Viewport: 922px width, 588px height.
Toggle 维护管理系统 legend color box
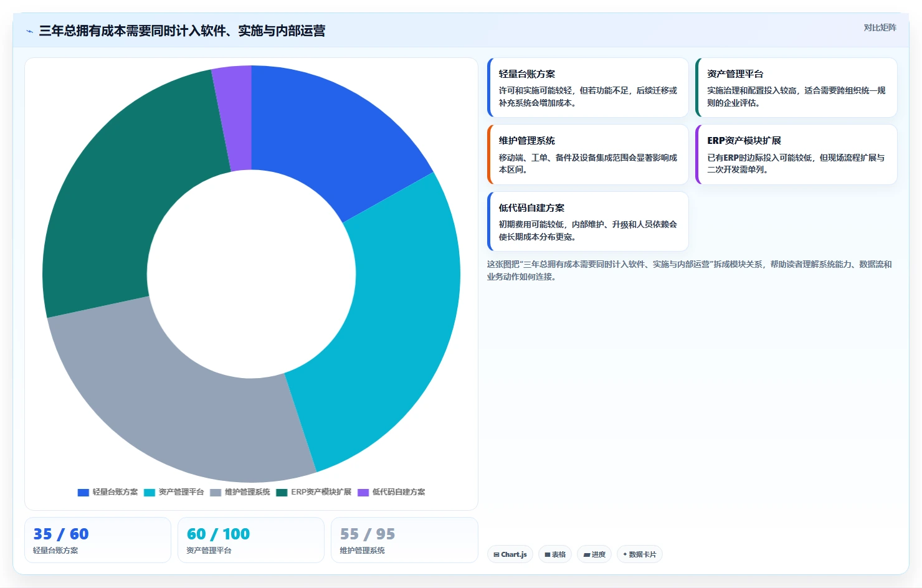click(216, 492)
